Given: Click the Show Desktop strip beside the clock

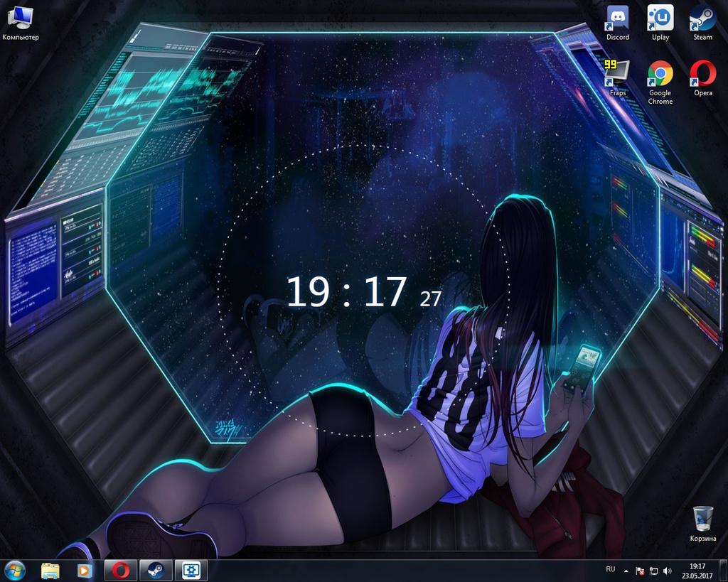Looking at the screenshot, I should coord(724,571).
